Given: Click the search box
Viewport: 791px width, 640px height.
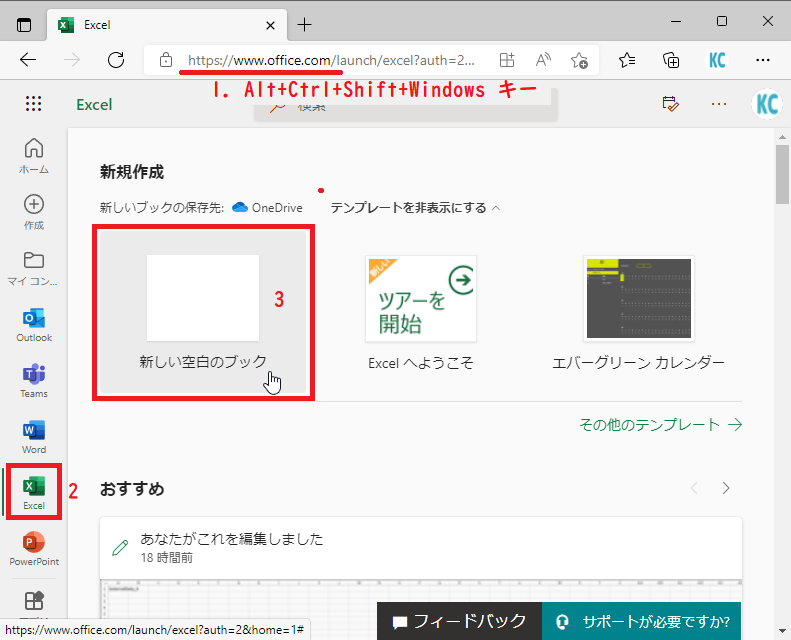Looking at the screenshot, I should coord(406,106).
